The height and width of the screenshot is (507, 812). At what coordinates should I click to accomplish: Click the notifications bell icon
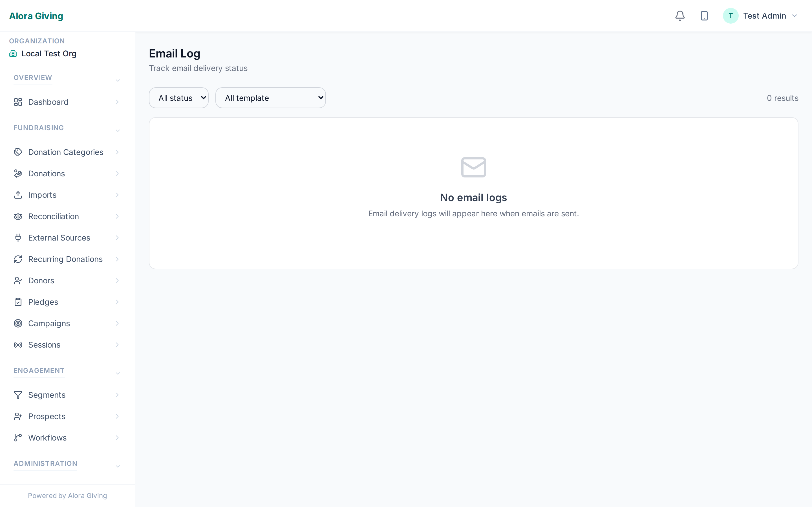679,15
